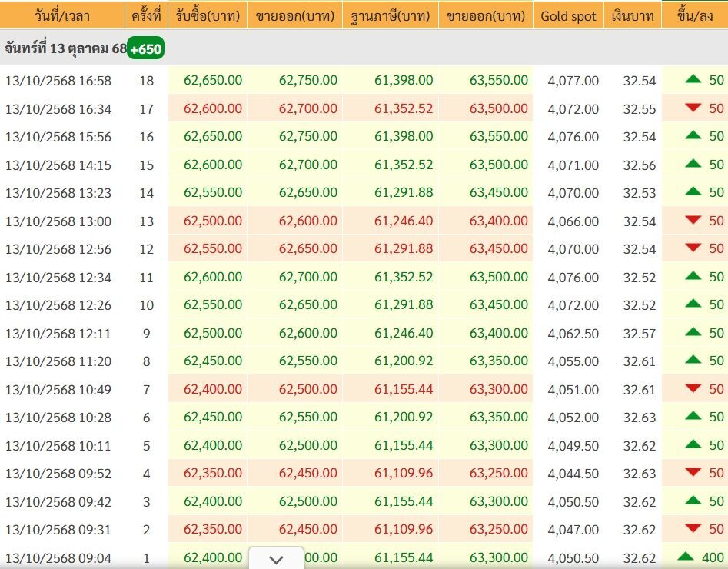Click the date heading จันทร์ที่ 13 ตุลาคม 68

(65, 48)
